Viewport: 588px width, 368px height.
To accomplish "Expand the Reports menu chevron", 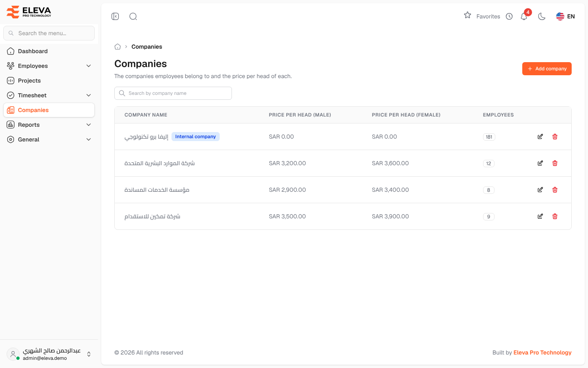I will [89, 125].
